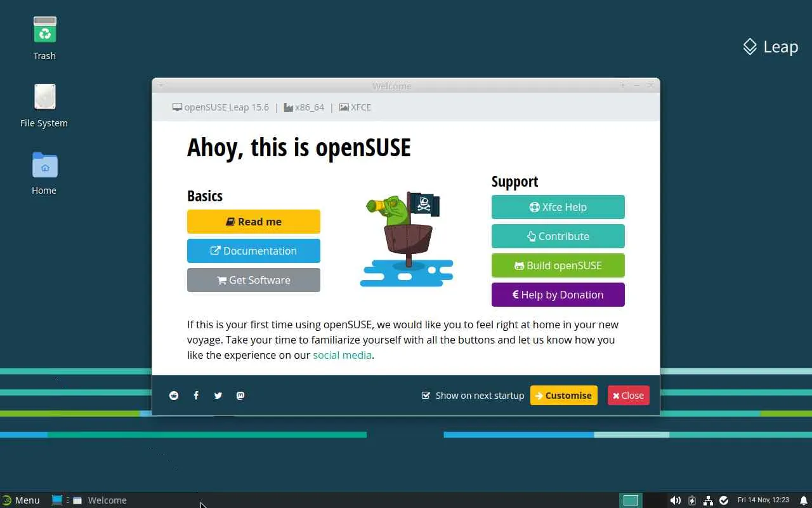Click the Reddit social icon

pos(174,396)
